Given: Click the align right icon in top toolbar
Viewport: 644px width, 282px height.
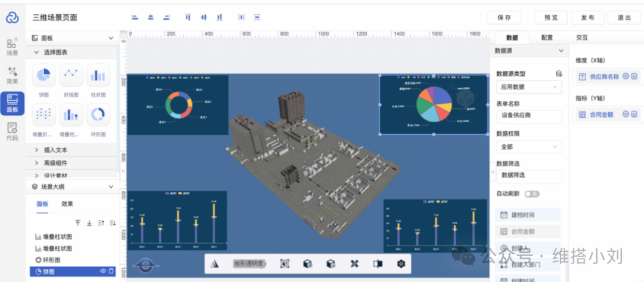Looking at the screenshot, I should pos(166,17).
